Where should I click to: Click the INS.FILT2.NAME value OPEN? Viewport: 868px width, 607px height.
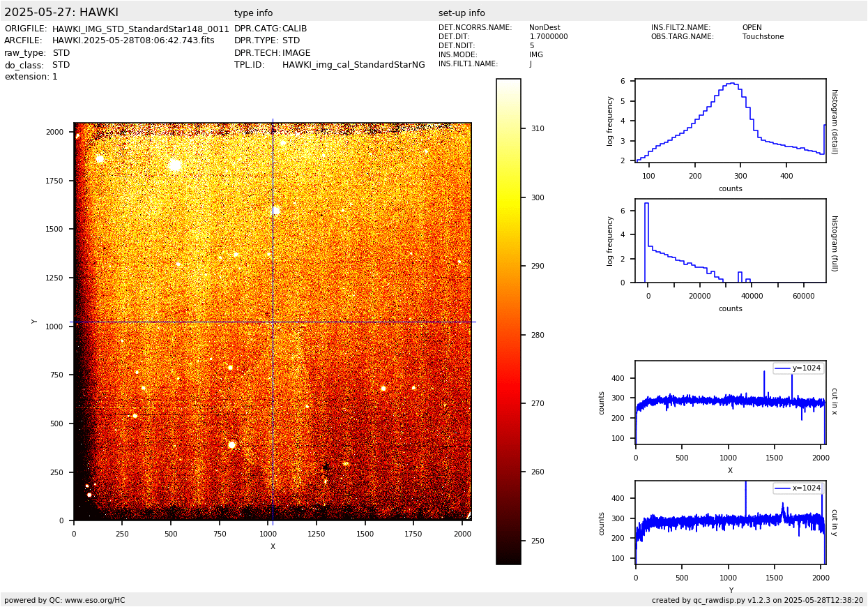(752, 28)
